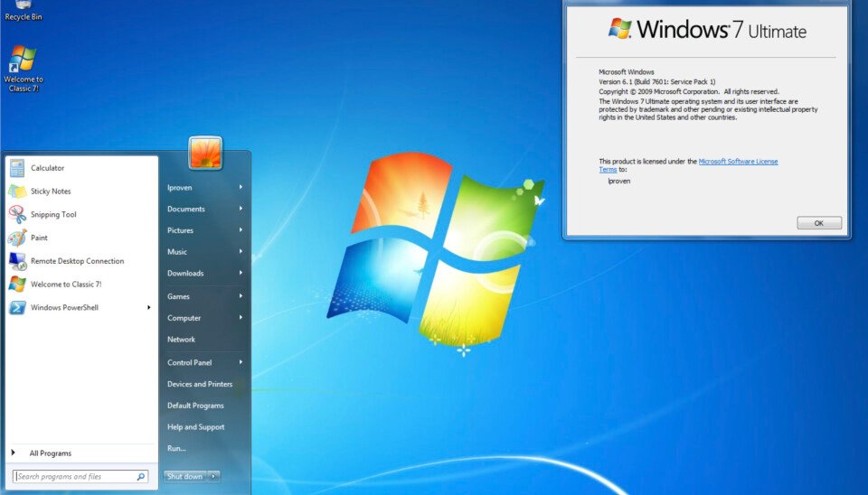
Task: Click the Version 6.1 Build 7601 text
Action: coord(657,82)
